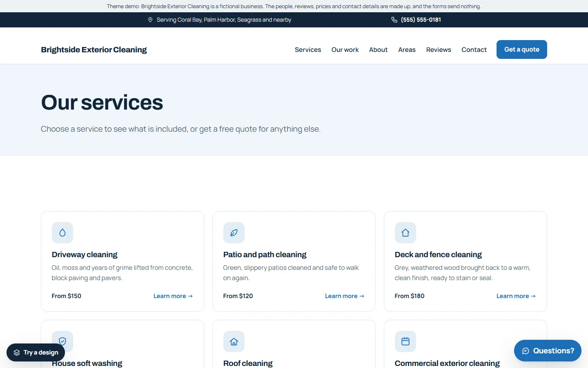
Task: Click the phone icon beside (555) 555-0181
Action: (394, 20)
